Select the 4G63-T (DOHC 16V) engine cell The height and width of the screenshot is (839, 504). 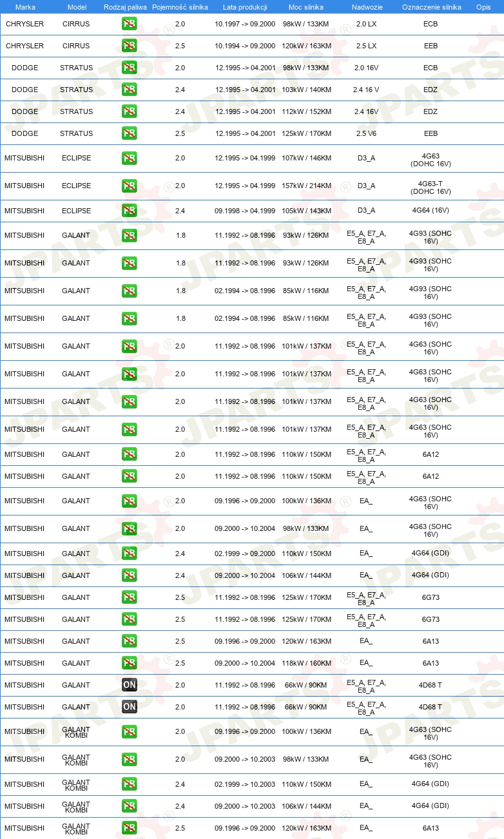431,187
